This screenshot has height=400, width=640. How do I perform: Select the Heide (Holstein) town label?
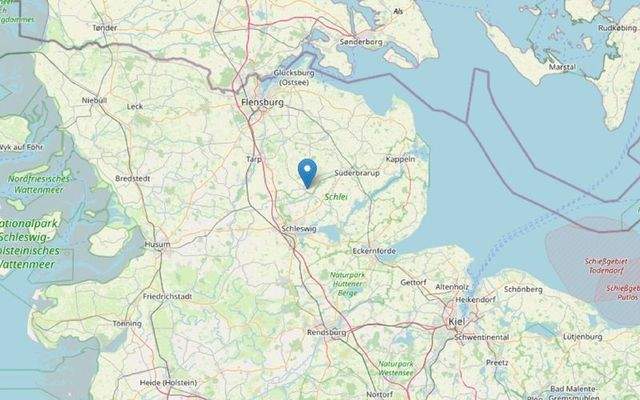point(168,383)
